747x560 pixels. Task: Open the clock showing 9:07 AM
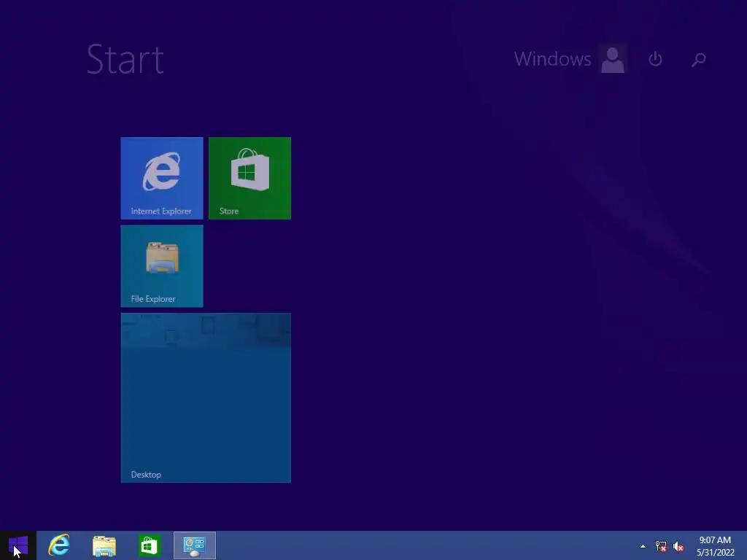pyautogui.click(x=715, y=540)
